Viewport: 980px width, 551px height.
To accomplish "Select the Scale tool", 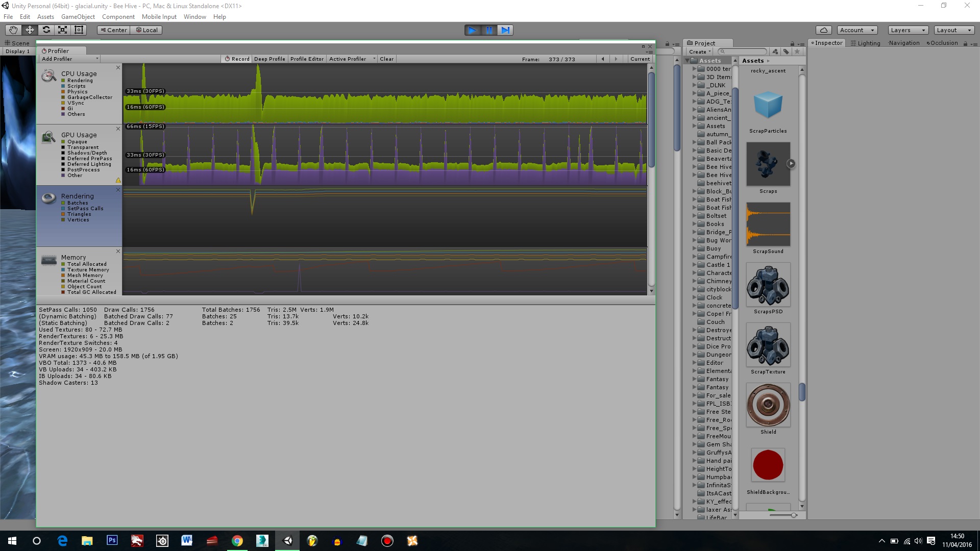I will tap(62, 30).
